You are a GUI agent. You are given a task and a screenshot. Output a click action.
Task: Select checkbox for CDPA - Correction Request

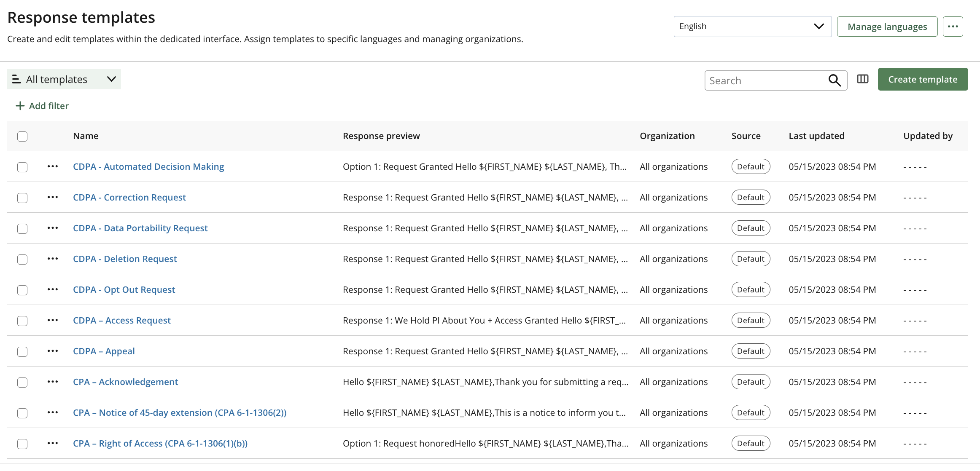click(22, 198)
